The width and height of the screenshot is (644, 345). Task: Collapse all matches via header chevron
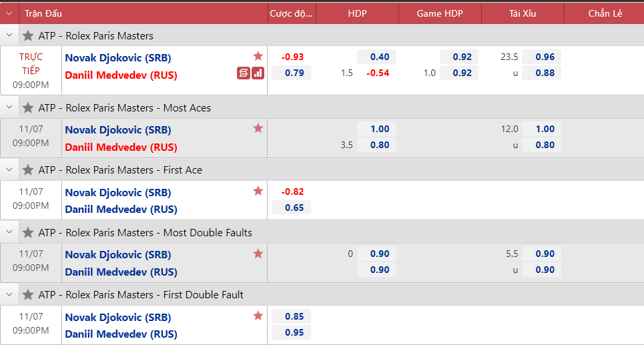pyautogui.click(x=9, y=13)
